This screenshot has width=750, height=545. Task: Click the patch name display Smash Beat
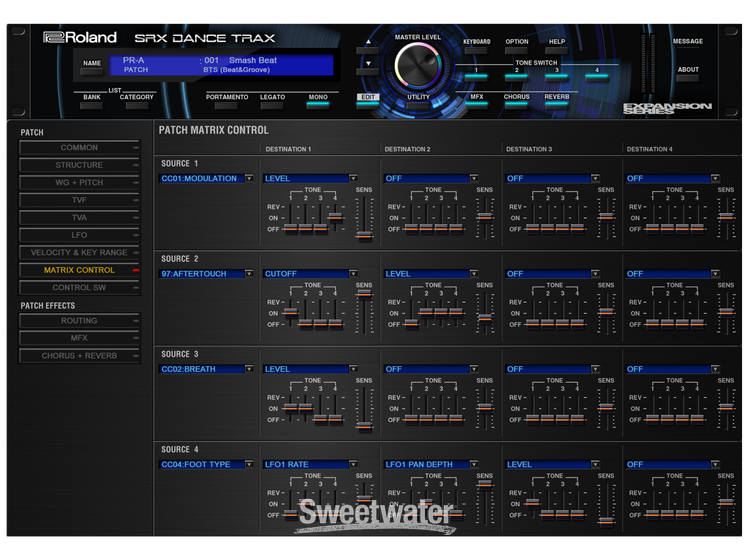[x=253, y=60]
